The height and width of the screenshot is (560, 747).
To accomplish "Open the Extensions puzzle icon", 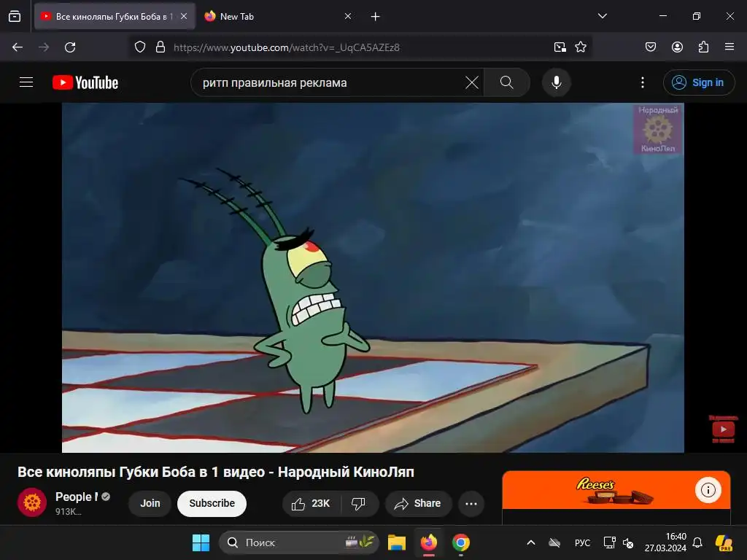I will pyautogui.click(x=703, y=47).
